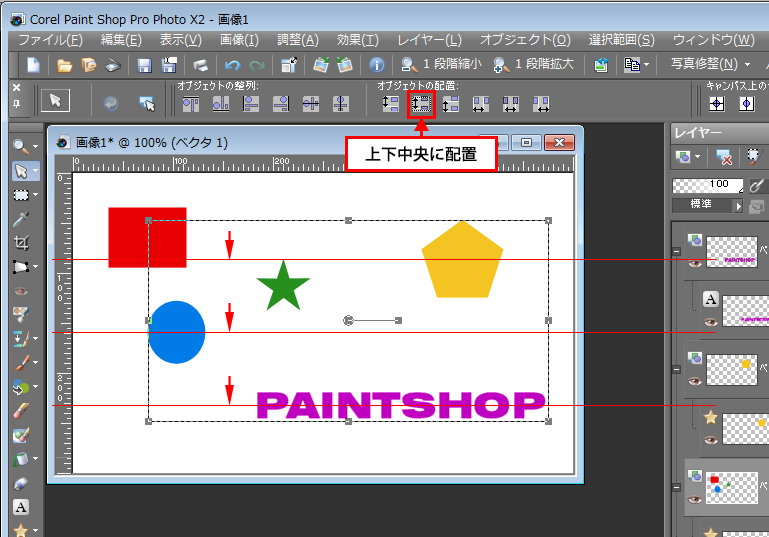Screen dimensions: 769x537
Task: Select the Red Eye tool
Action: click(21, 292)
